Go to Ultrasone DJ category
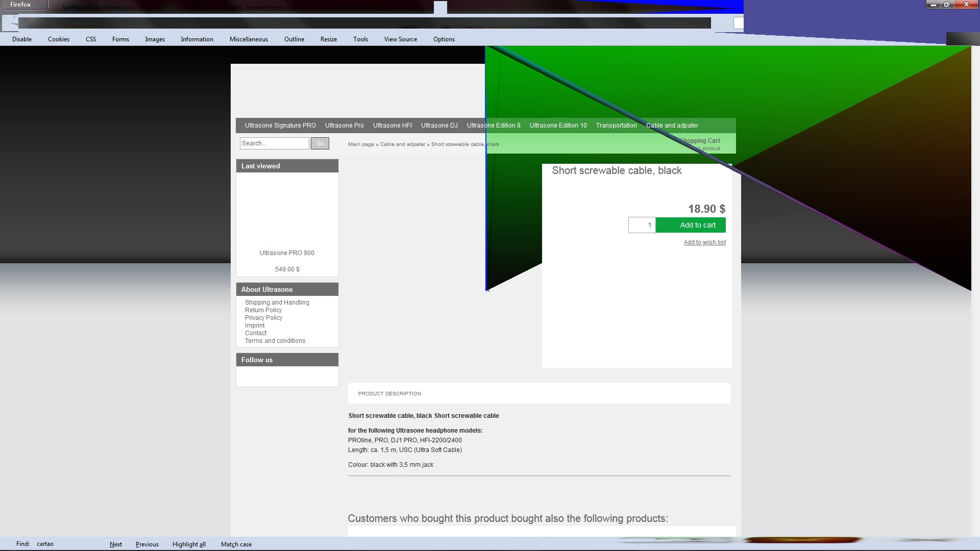 (x=439, y=126)
